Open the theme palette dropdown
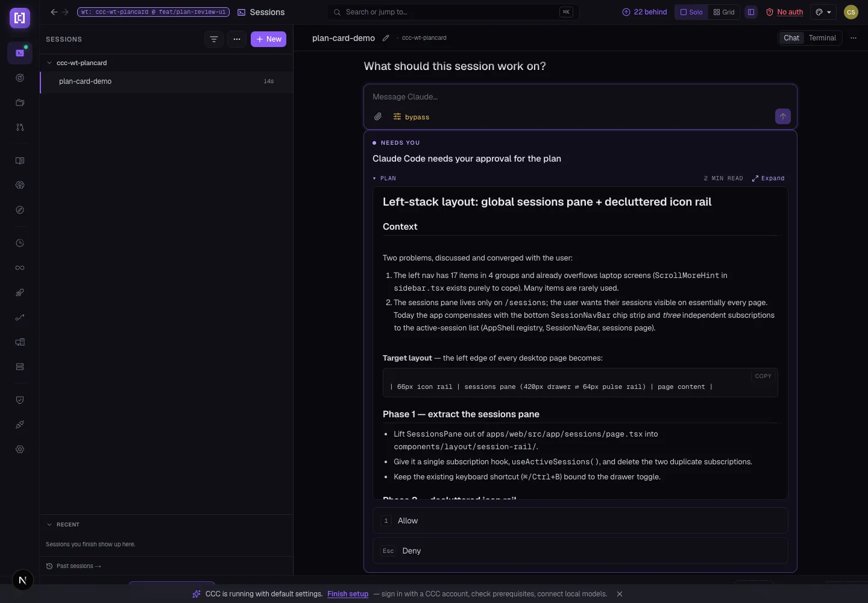868x603 pixels. [x=823, y=12]
